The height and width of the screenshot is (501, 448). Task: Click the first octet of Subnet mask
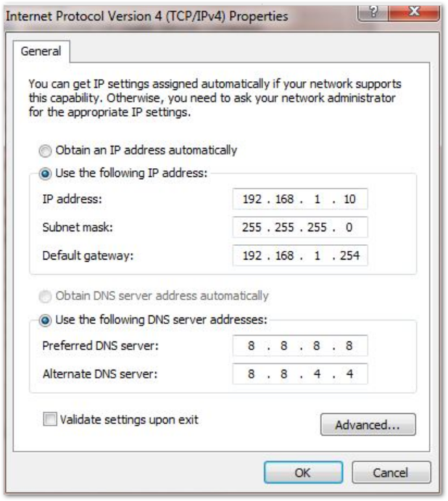(252, 228)
